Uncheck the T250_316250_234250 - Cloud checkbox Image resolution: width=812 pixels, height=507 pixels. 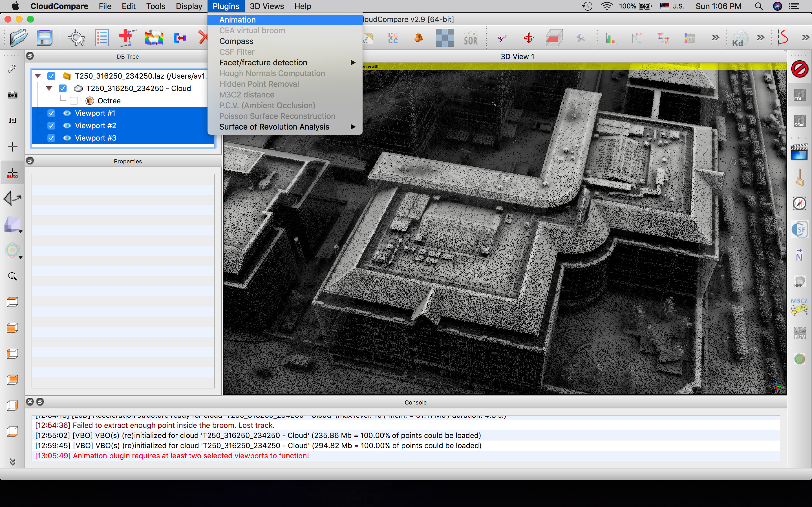pos(63,88)
